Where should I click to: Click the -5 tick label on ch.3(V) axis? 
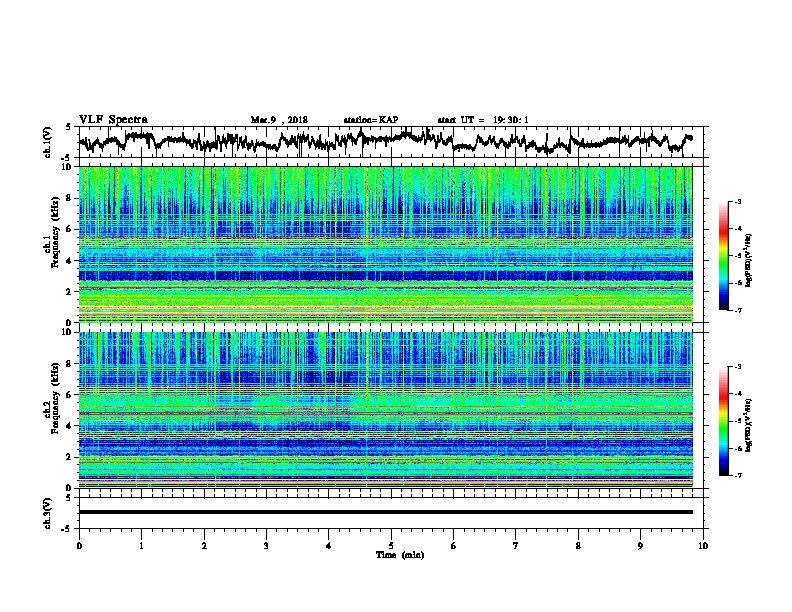coord(66,529)
